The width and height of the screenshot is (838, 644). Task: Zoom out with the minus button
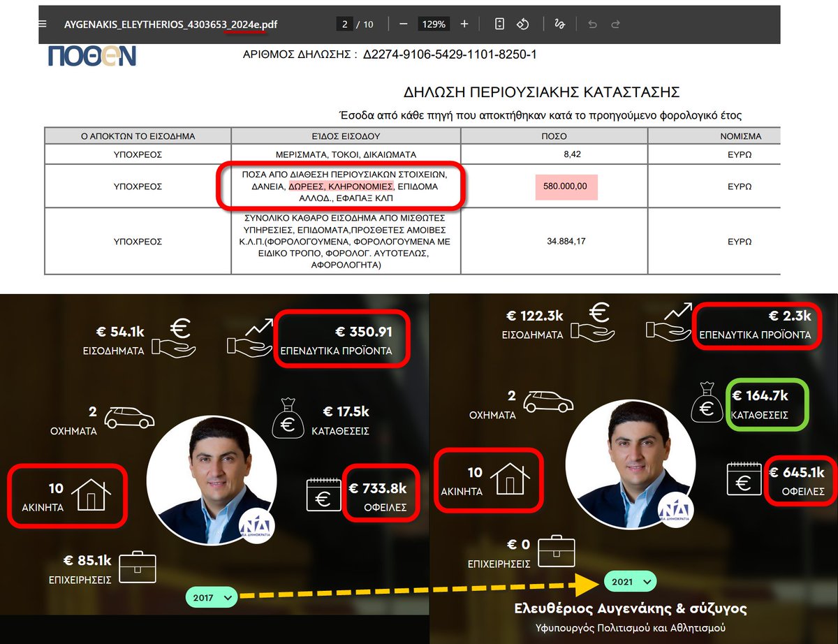click(403, 24)
